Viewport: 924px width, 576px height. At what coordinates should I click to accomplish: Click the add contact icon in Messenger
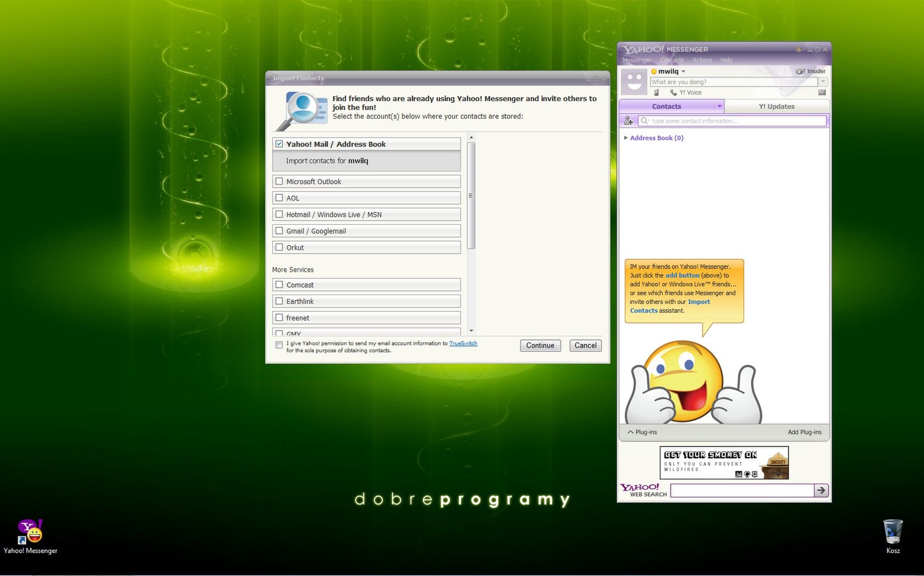click(629, 121)
